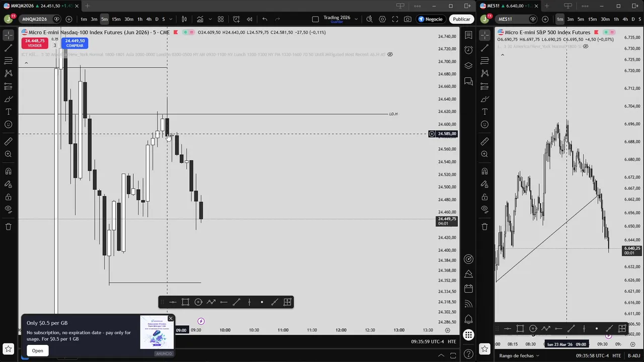Collapse indicator legend chevron on MES1! chart
The image size is (644, 362).
tap(502, 55)
